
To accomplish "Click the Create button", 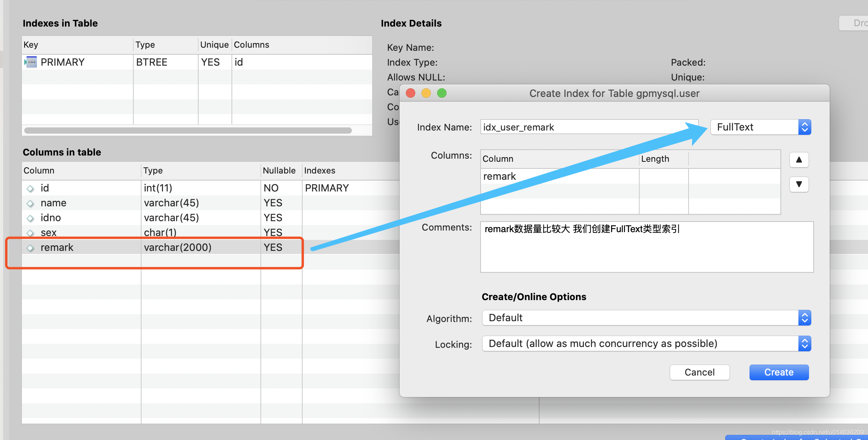I will coord(779,372).
